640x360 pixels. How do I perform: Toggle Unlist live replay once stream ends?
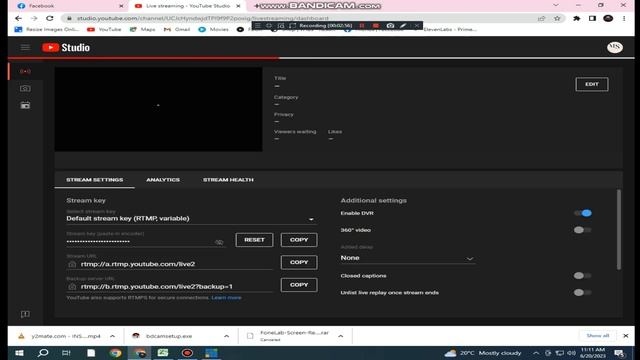point(582,292)
